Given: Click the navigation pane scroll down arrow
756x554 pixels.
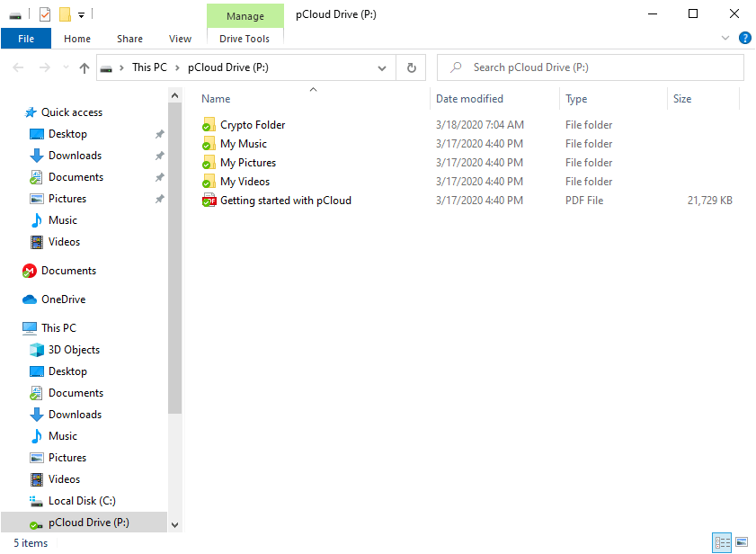Looking at the screenshot, I should (x=175, y=525).
